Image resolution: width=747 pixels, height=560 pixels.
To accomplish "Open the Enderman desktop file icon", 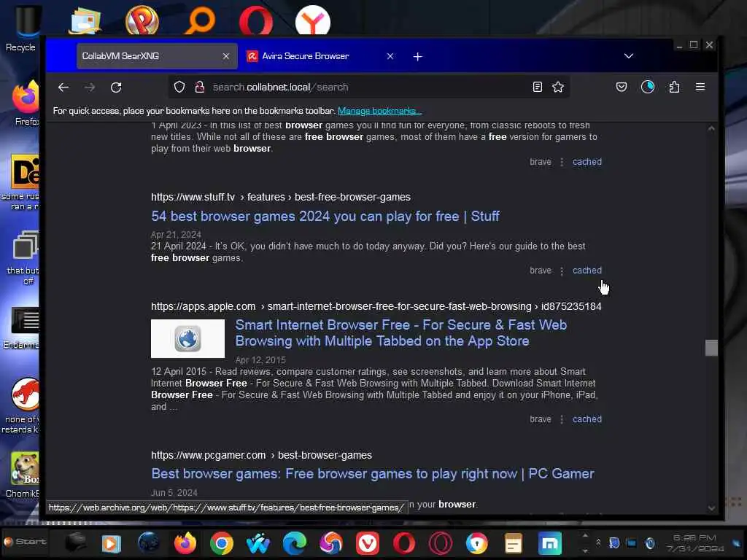I will (24, 329).
